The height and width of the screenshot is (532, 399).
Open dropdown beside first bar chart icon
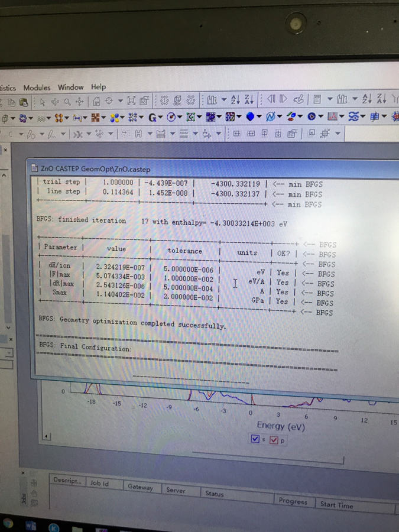224,100
